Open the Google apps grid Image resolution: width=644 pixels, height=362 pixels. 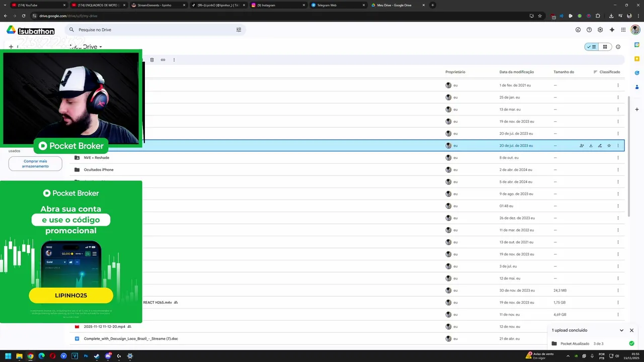click(x=623, y=30)
